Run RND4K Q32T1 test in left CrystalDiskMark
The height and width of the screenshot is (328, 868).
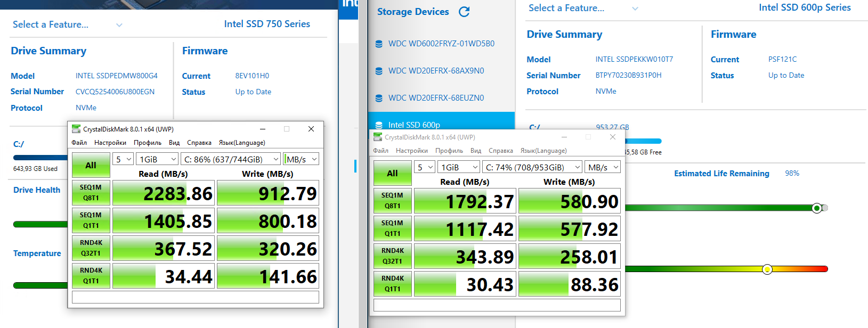pos(91,248)
